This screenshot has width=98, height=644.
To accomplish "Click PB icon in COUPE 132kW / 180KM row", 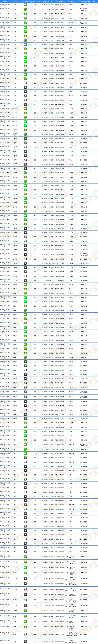I will coord(25,122).
